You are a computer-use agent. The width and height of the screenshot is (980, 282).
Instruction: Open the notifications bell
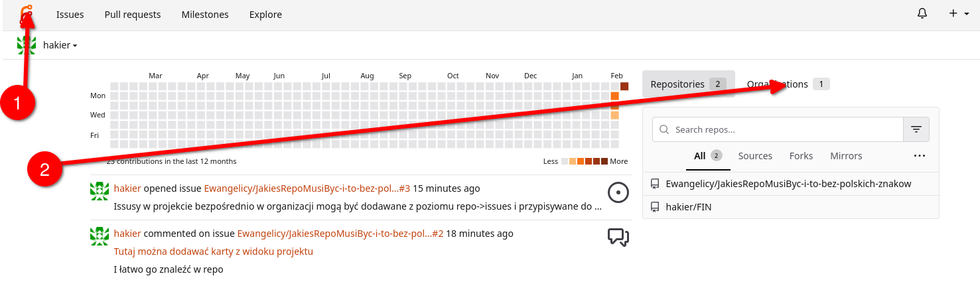pyautogui.click(x=922, y=14)
